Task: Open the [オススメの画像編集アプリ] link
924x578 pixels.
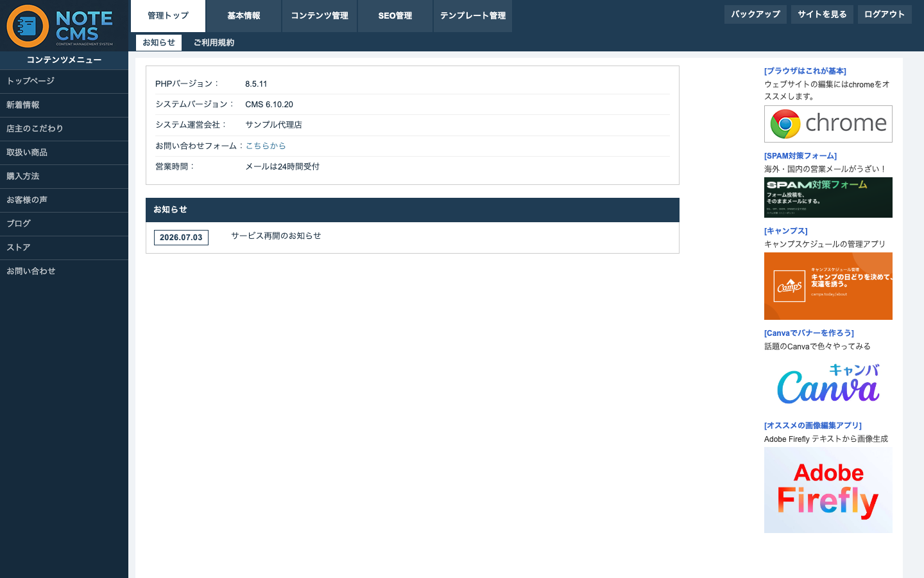Action: click(x=813, y=425)
